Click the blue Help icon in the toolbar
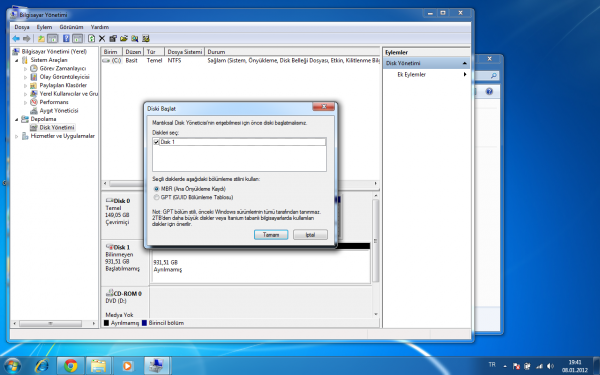The image size is (600, 375). (x=66, y=38)
